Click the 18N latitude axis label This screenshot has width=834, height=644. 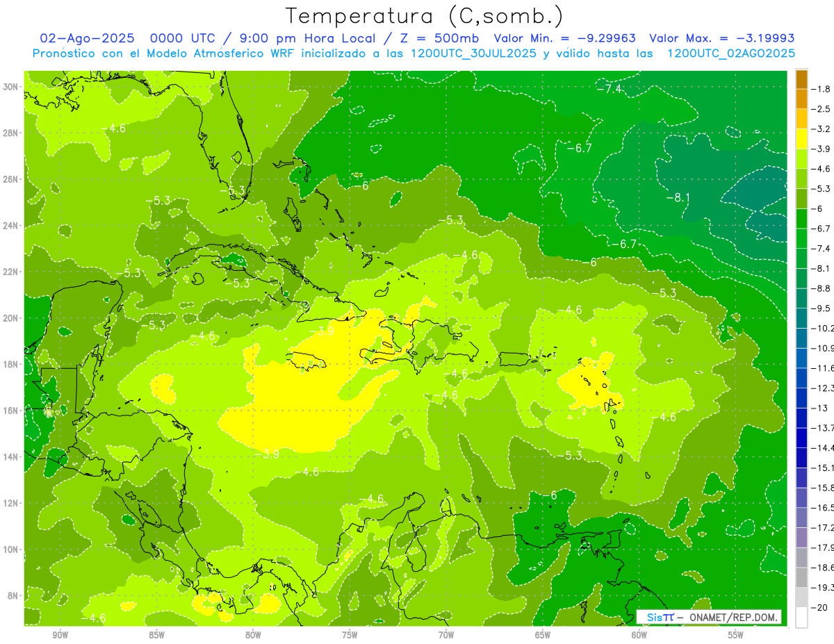click(x=10, y=364)
